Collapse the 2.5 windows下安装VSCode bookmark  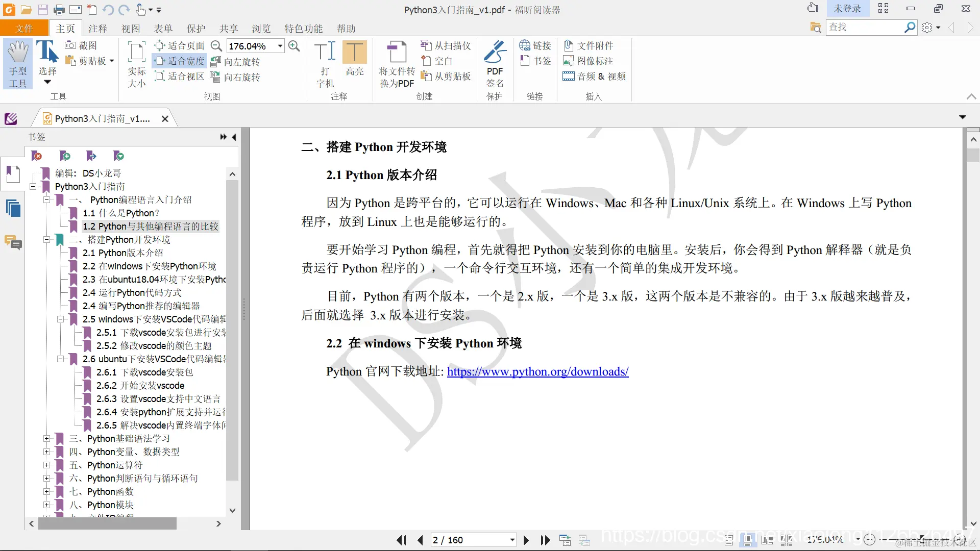click(60, 319)
